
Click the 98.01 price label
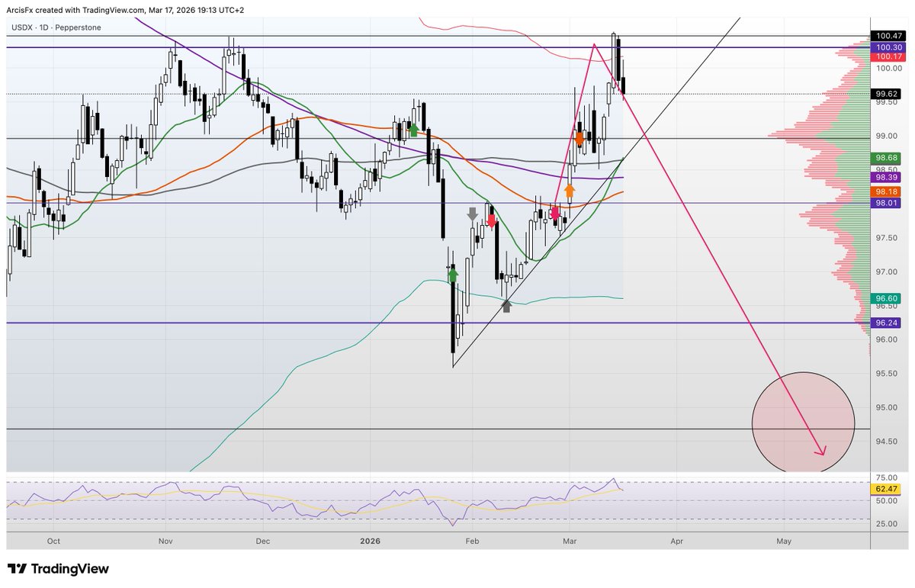885,203
